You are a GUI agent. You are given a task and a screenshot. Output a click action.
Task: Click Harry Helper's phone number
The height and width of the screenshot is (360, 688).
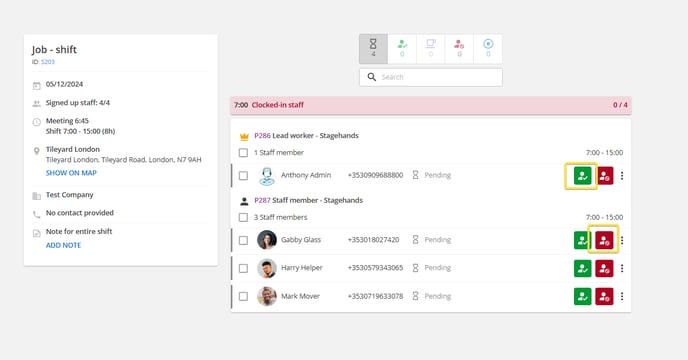click(x=375, y=268)
